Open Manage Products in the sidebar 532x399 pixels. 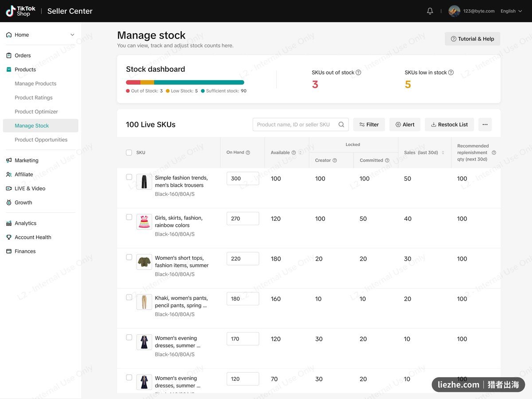tap(35, 83)
